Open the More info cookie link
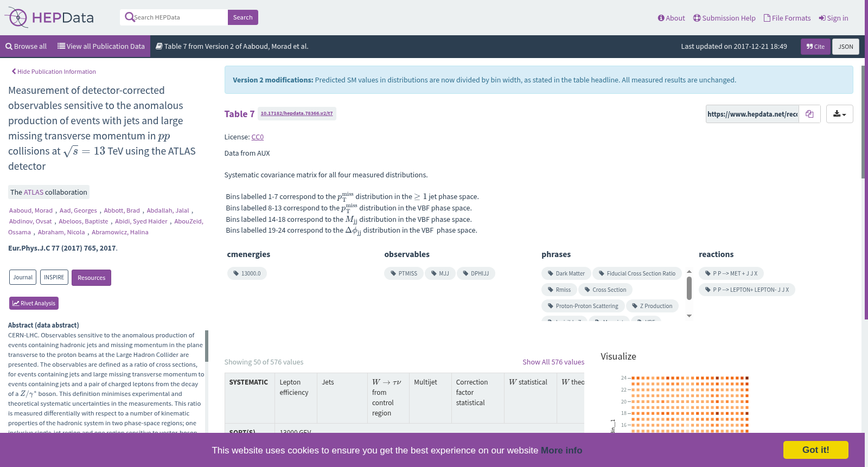This screenshot has width=868, height=467. 561,450
